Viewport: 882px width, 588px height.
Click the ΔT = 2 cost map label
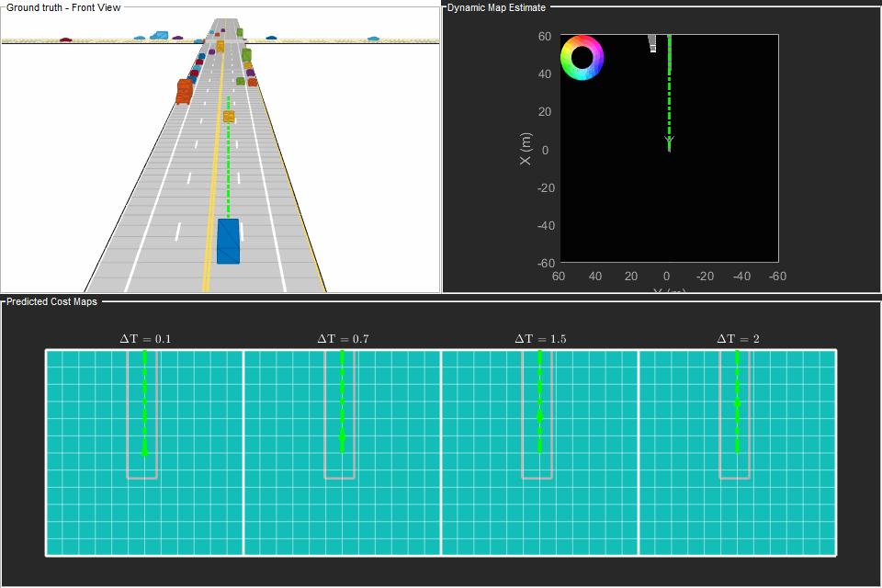[x=737, y=336]
